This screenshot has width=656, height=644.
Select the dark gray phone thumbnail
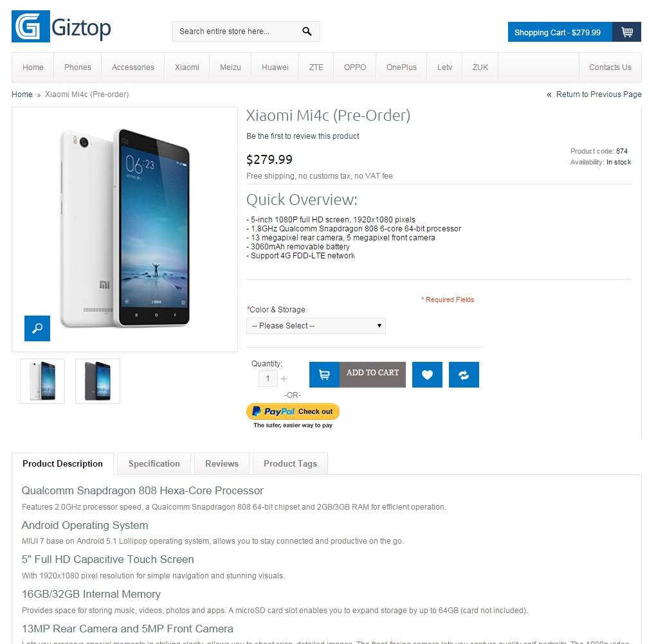click(x=98, y=381)
